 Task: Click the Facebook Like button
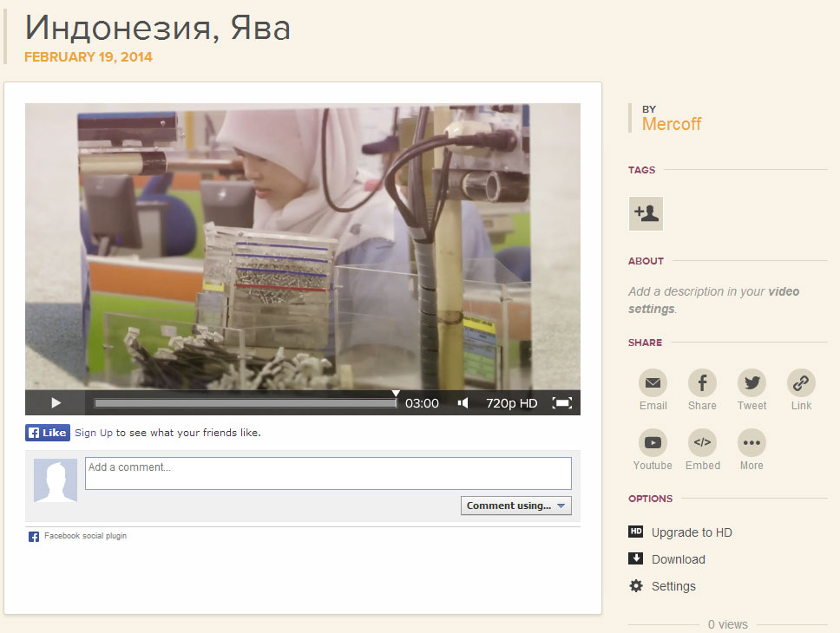[48, 433]
